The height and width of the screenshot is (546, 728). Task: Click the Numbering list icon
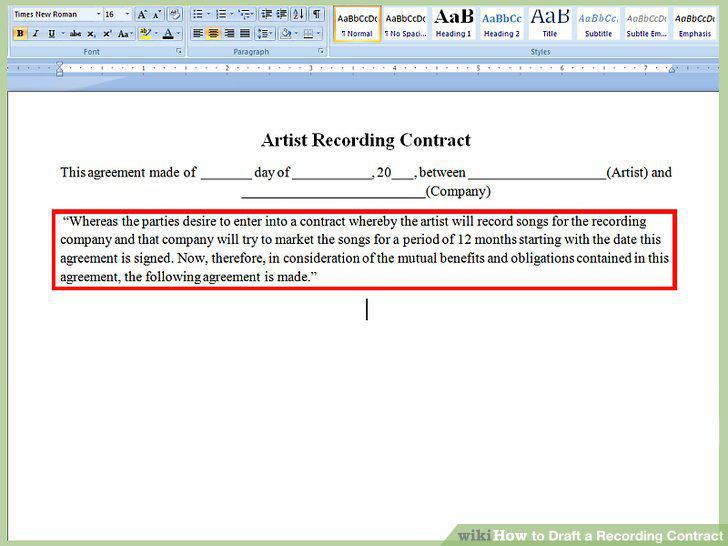pyautogui.click(x=221, y=14)
